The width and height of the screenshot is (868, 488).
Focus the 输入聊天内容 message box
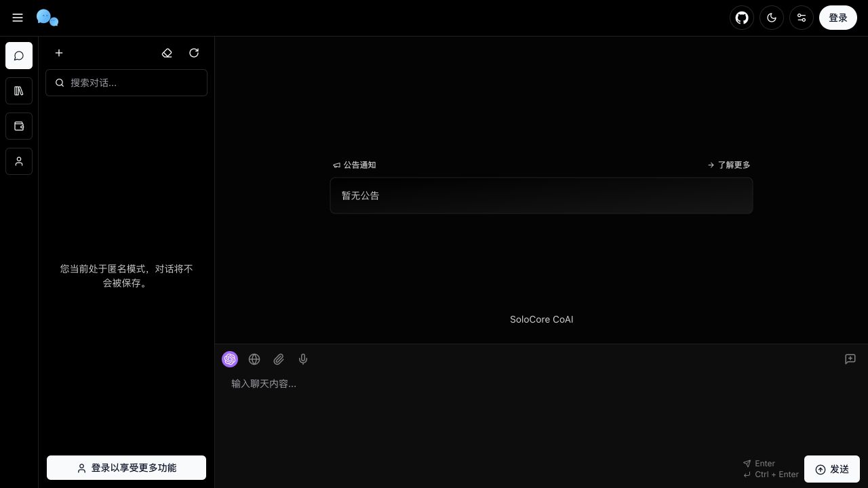tap(541, 413)
